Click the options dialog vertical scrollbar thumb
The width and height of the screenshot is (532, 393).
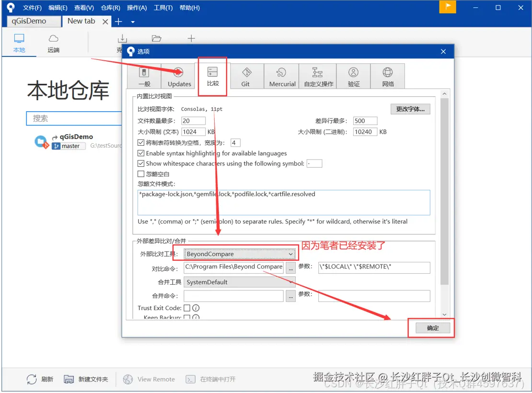coord(444,191)
